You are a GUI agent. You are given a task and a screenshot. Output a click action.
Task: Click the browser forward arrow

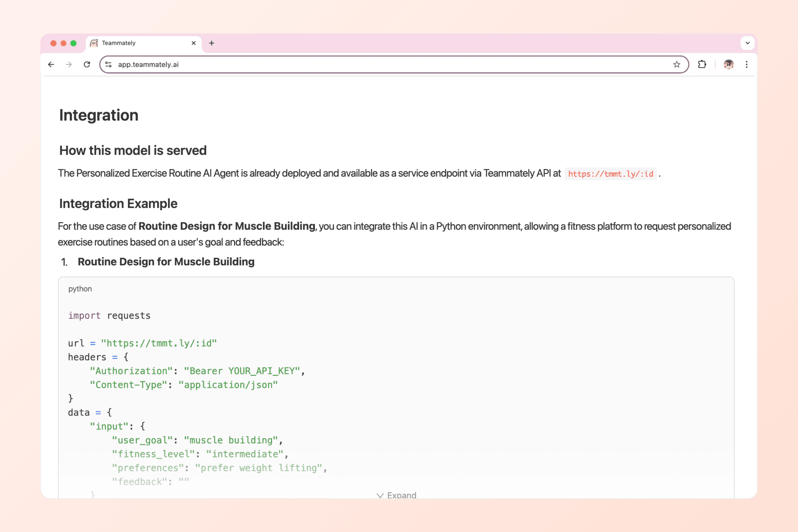point(69,65)
